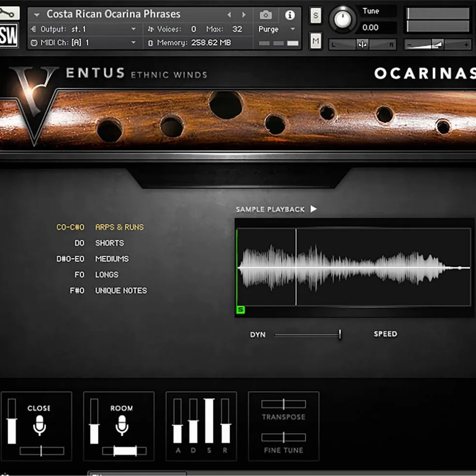Click the OCARINAS title text
The height and width of the screenshot is (476, 476).
[425, 74]
